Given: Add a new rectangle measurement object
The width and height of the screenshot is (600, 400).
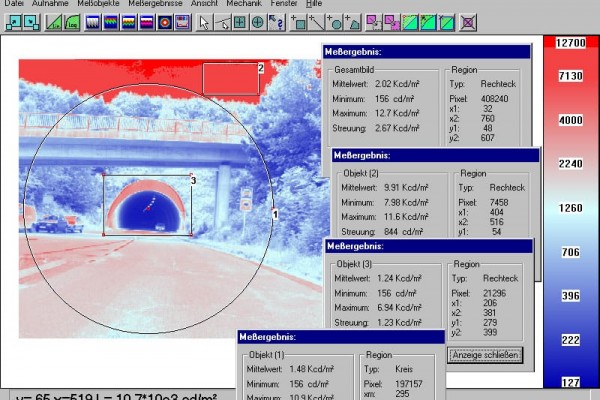Looking at the screenshot, I should [298, 23].
